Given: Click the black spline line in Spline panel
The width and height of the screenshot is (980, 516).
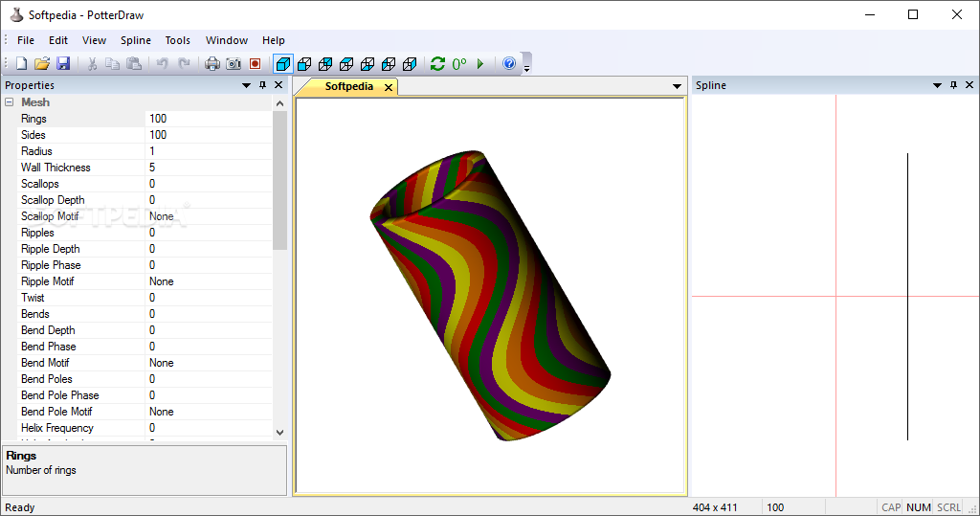Looking at the screenshot, I should click(x=907, y=297).
